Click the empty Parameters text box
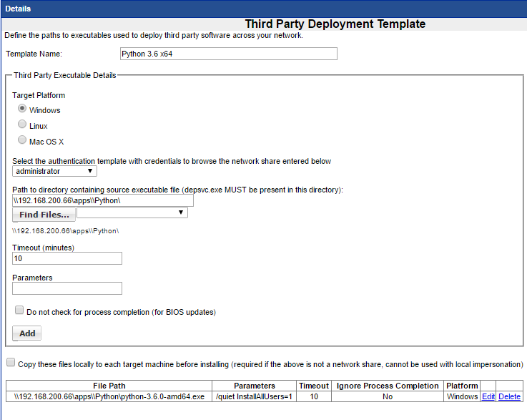The width and height of the screenshot is (527, 420). click(67, 288)
